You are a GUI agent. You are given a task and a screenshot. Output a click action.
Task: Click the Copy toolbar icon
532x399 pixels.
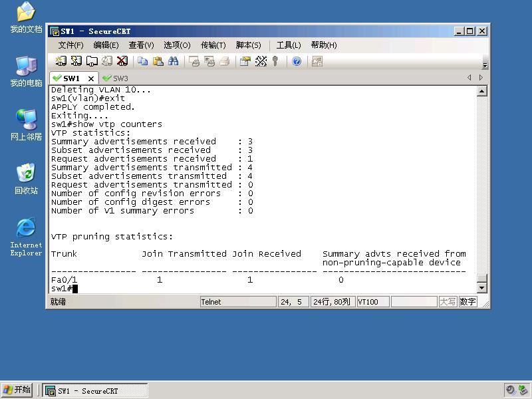[142, 61]
